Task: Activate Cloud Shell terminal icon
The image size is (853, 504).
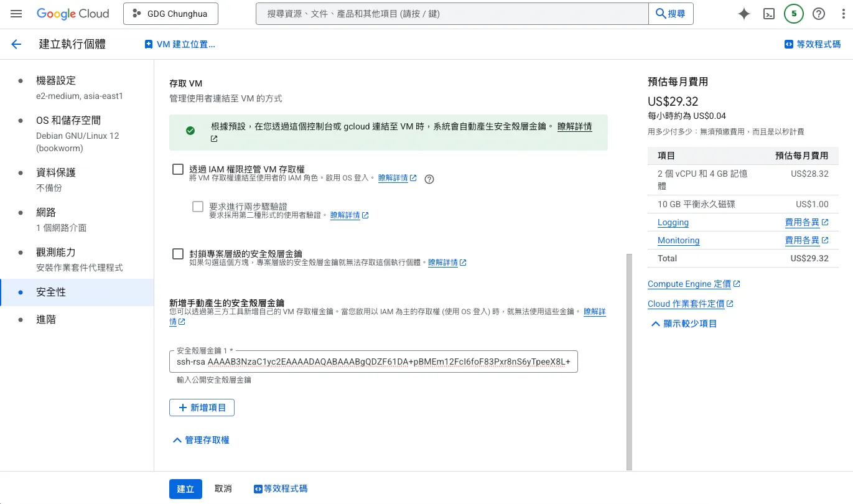Action: [x=768, y=14]
